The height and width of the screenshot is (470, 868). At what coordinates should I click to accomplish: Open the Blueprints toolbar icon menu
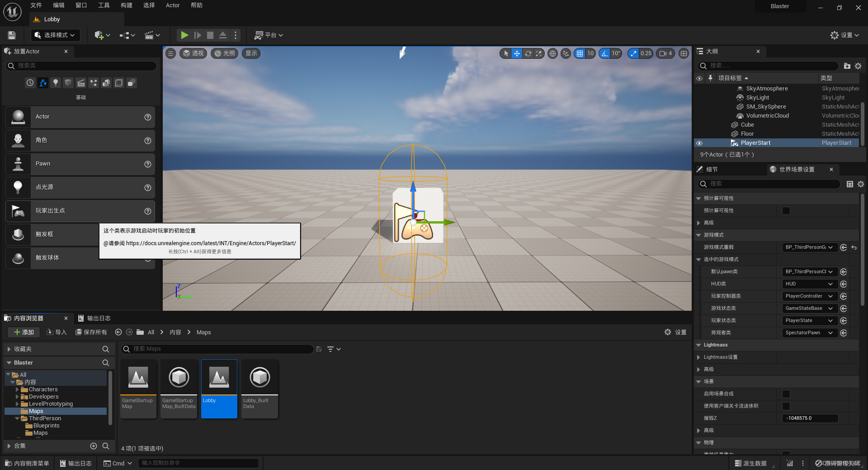coord(127,35)
